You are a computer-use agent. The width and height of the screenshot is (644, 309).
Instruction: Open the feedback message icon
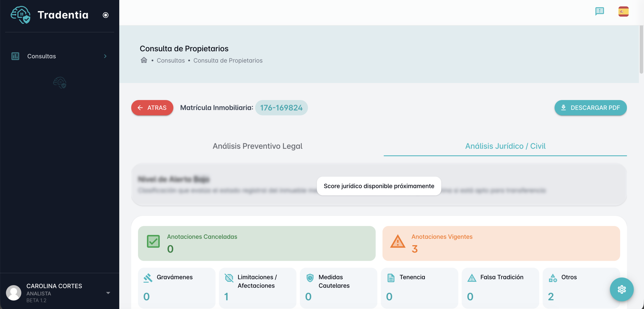pyautogui.click(x=599, y=11)
